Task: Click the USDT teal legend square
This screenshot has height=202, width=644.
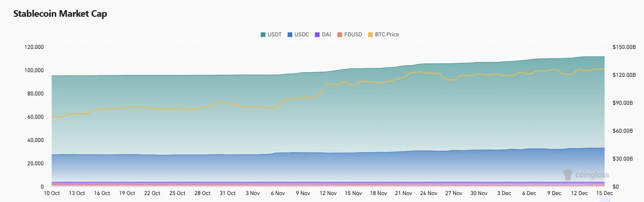Action: point(263,34)
